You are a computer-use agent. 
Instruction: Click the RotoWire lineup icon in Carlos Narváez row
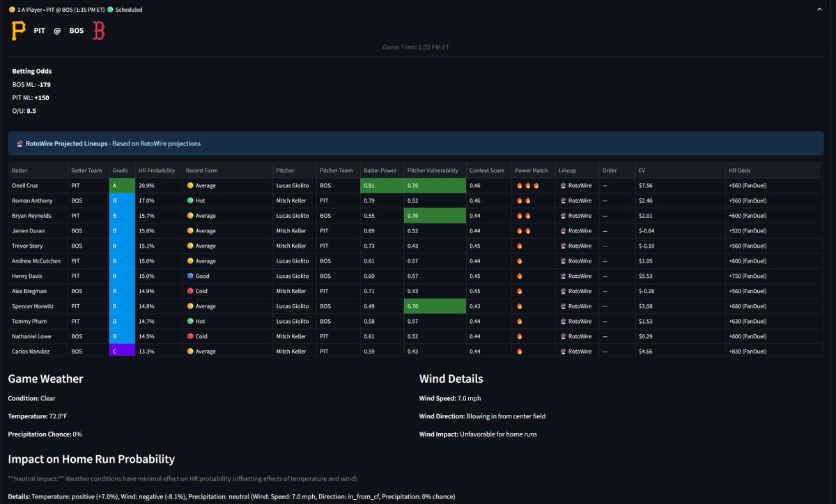tap(562, 352)
